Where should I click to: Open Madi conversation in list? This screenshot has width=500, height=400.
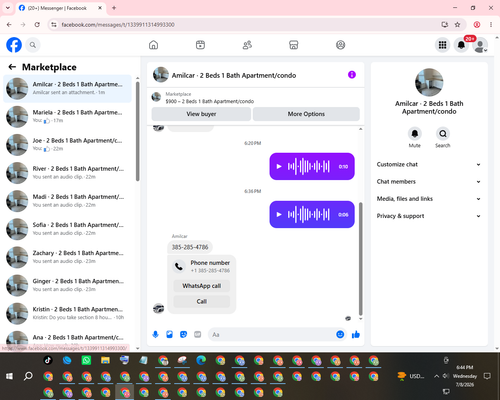(67, 201)
